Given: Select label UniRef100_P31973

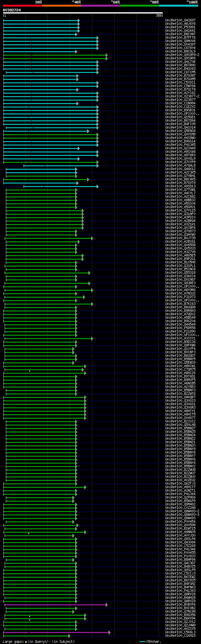Looking at the screenshot, I should click(180, 297).
